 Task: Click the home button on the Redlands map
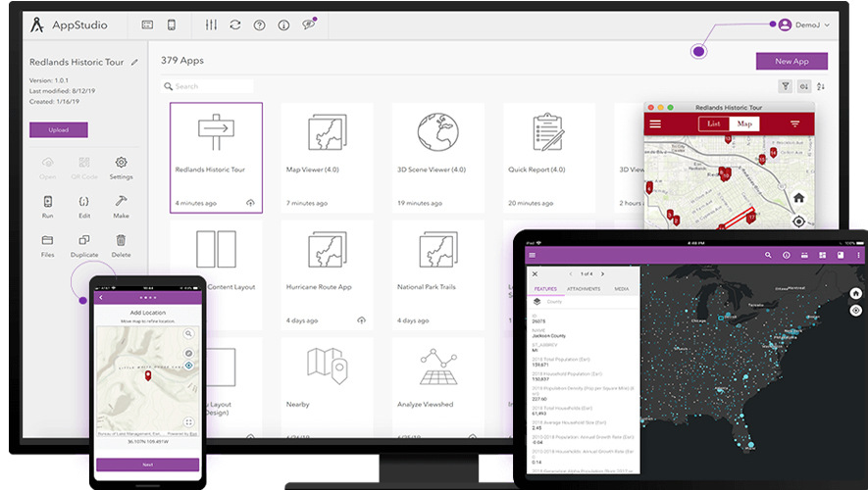(x=798, y=197)
